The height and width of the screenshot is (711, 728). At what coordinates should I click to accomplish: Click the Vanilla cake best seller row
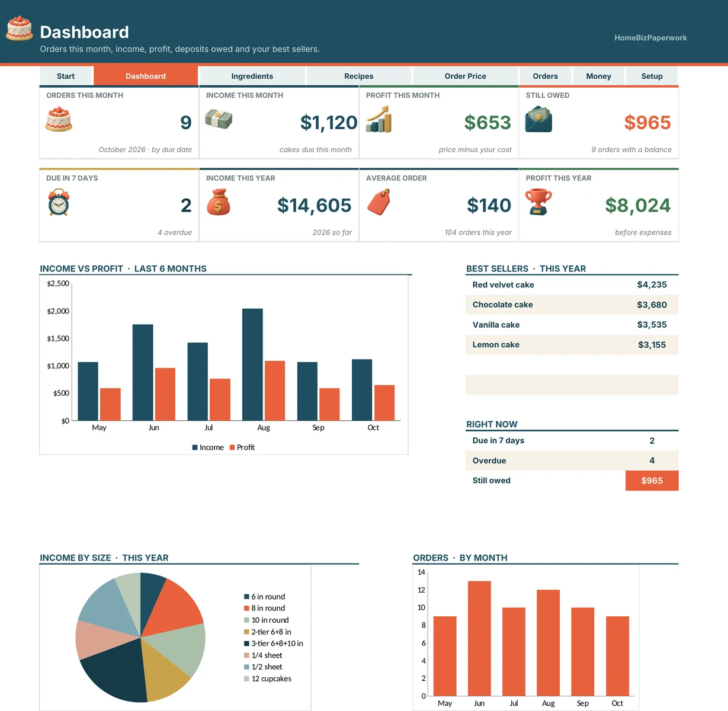(x=572, y=325)
